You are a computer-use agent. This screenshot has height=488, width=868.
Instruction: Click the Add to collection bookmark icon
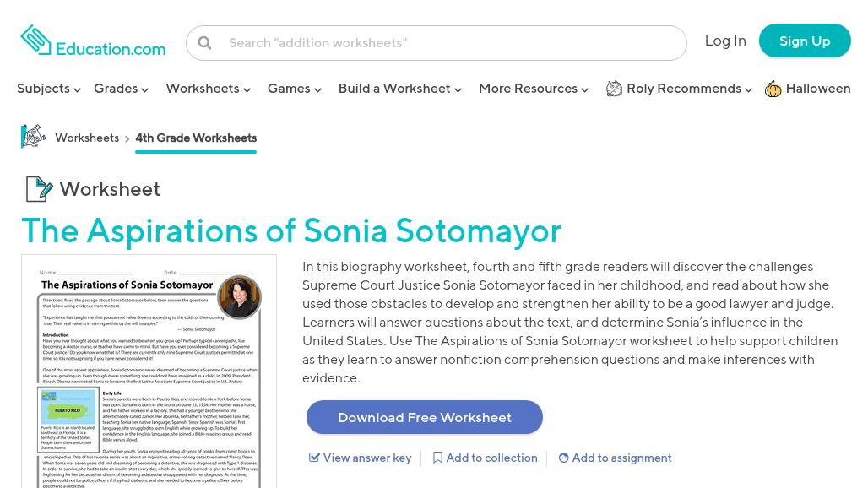pos(437,458)
